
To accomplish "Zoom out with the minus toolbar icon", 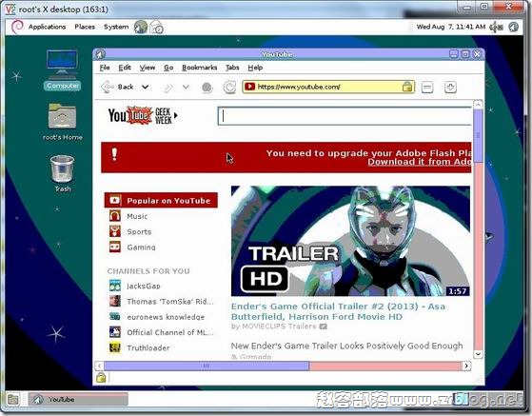I will point(427,88).
